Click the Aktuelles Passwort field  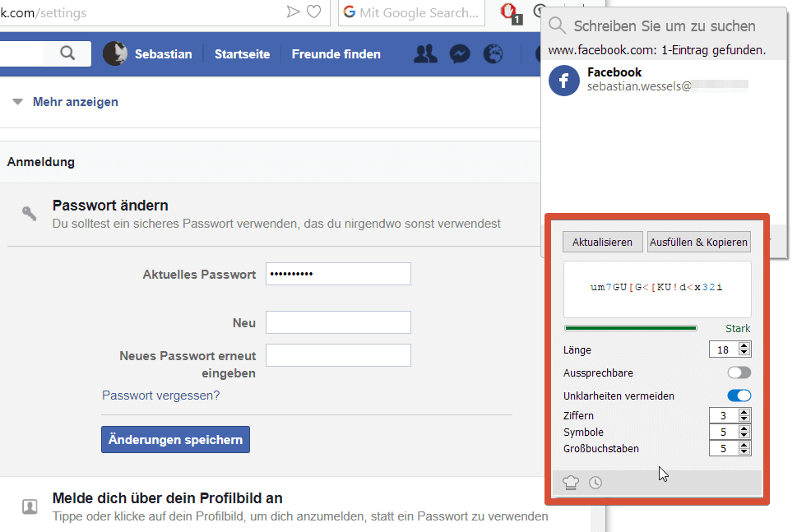coord(338,274)
